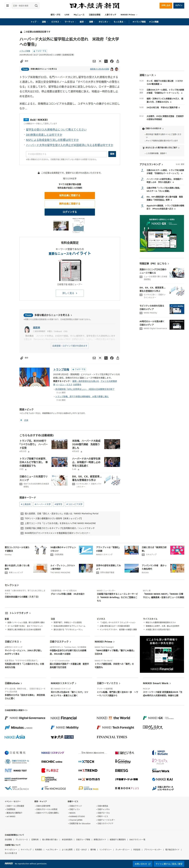Submit question with the 質問 button
The width and height of the screenshot is (189, 868).
coord(112,154)
